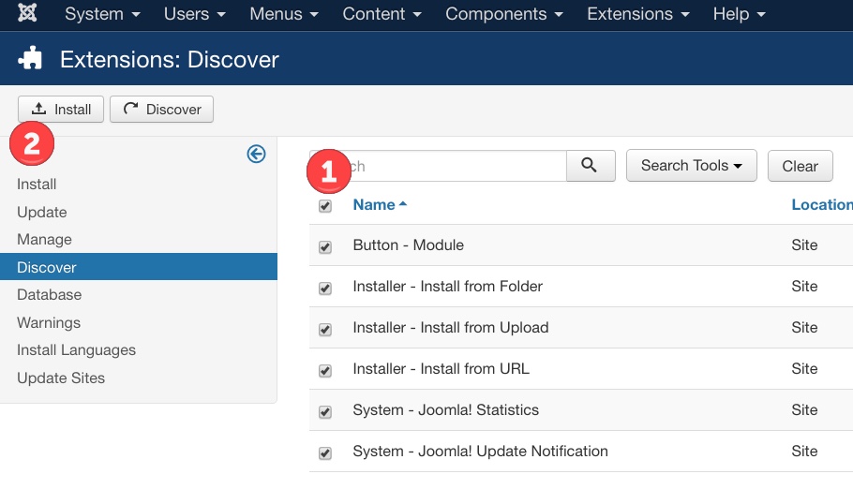Uncheck Installer - Install from Upload checkbox
Screen dimensions: 853x504
[x=325, y=330]
